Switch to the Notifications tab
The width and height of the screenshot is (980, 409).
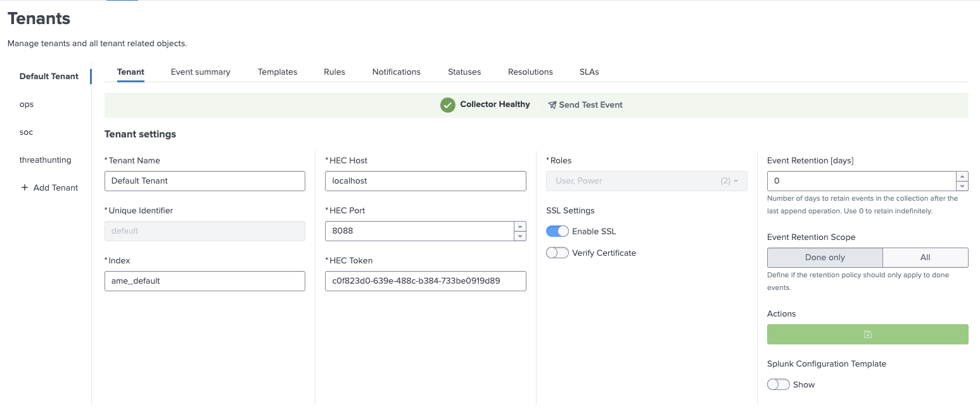pos(396,72)
